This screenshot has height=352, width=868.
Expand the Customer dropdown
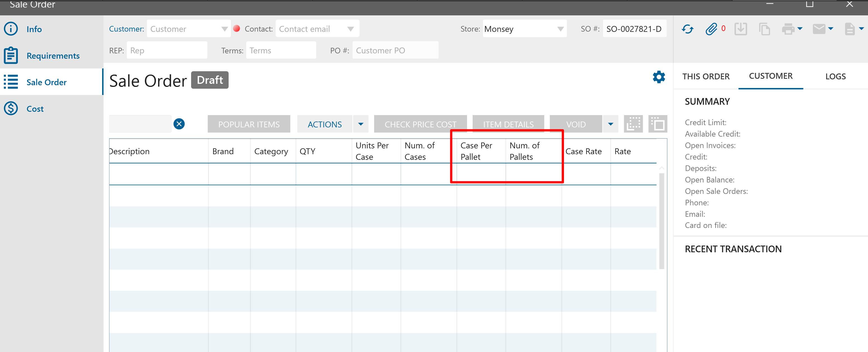224,29
